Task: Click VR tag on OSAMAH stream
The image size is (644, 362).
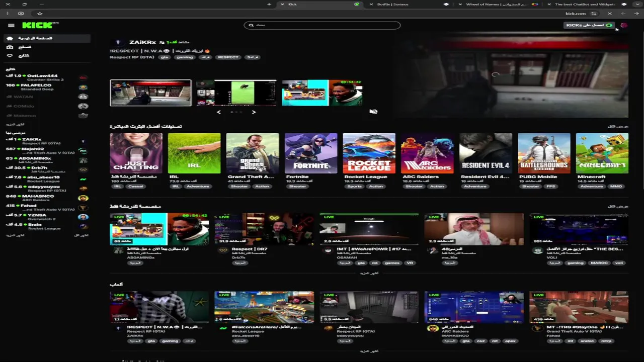Action: pos(410,263)
